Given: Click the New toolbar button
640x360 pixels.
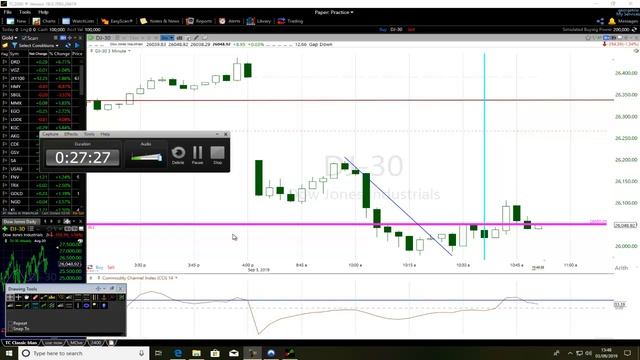Looking at the screenshot, I should click(16, 21).
